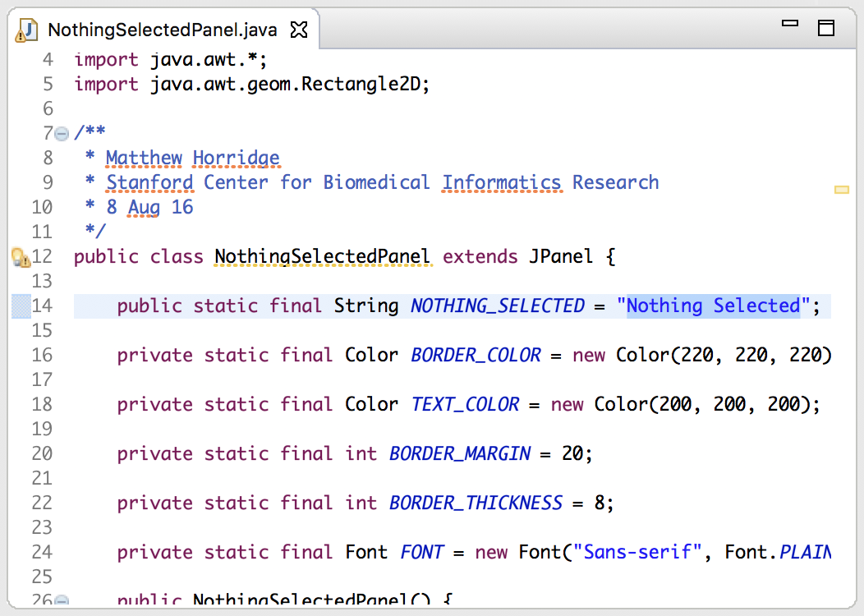Click line number 20 in gutter
The image size is (864, 616).
click(x=42, y=453)
